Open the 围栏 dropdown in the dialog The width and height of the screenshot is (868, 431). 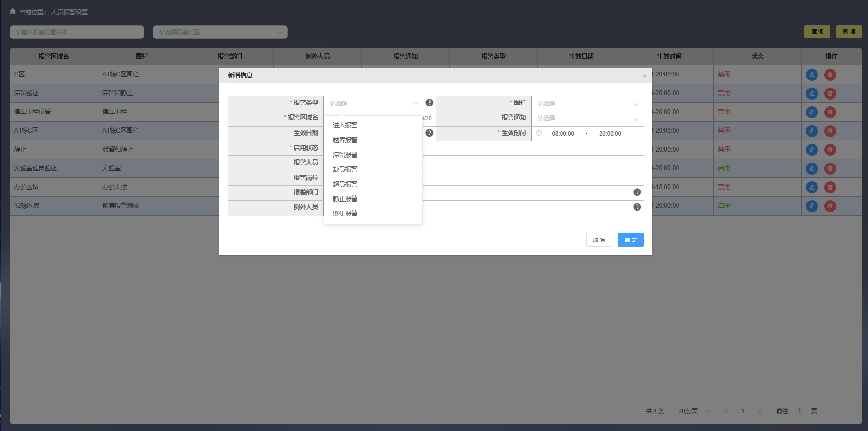point(587,103)
